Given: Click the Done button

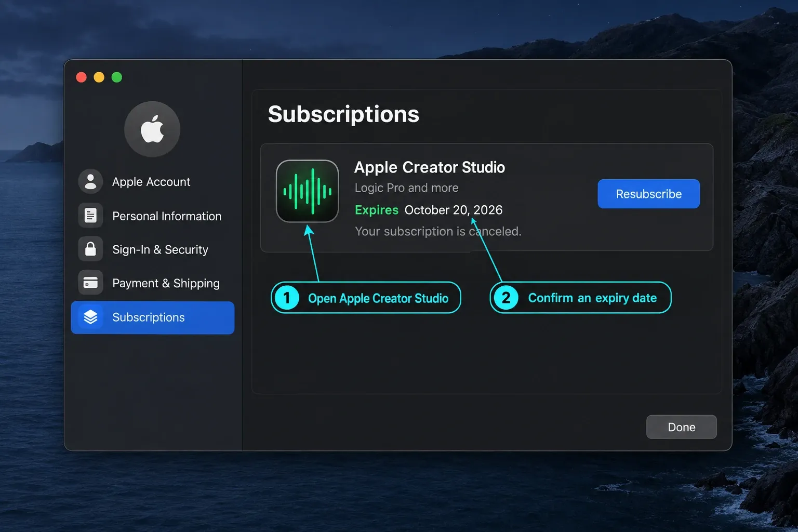Looking at the screenshot, I should coord(681,427).
